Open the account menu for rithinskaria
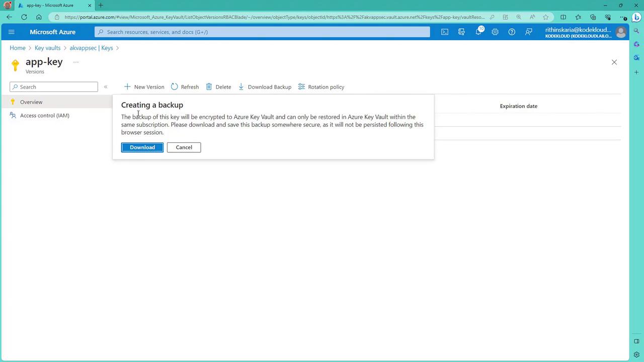The height and width of the screenshot is (362, 644). (x=586, y=32)
